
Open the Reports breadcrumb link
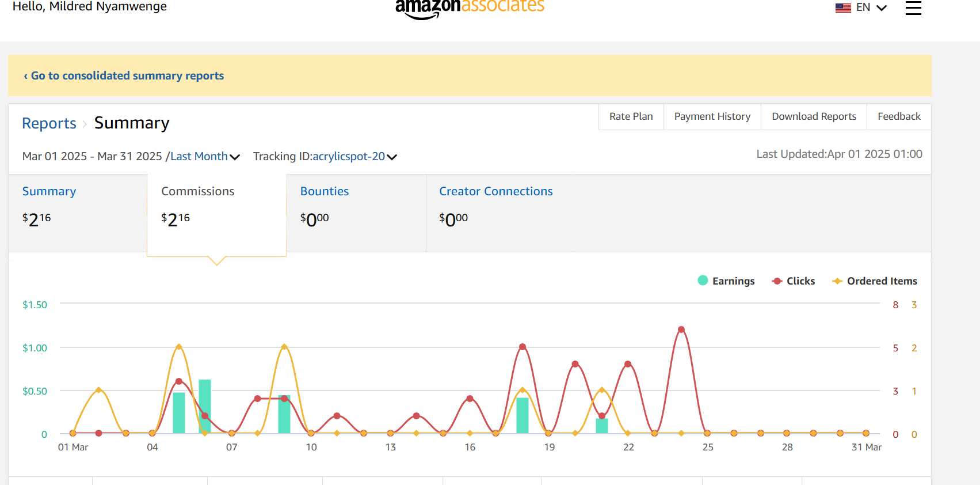tap(49, 123)
